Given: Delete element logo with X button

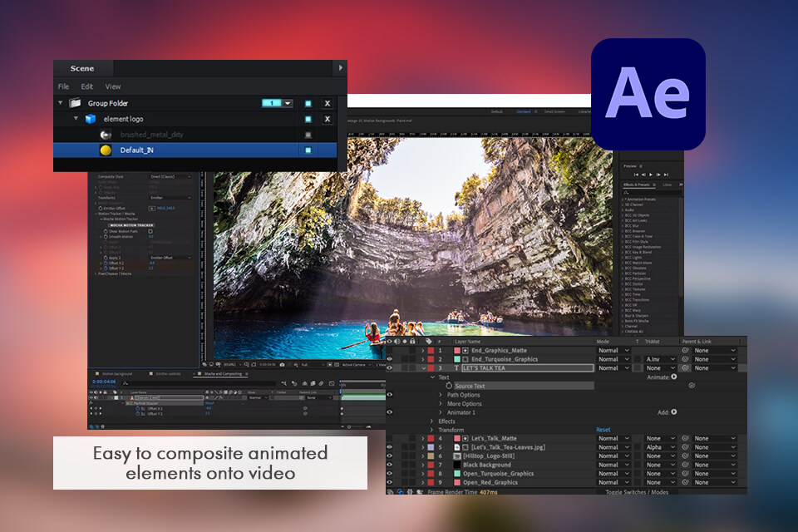Looking at the screenshot, I should coord(328,119).
